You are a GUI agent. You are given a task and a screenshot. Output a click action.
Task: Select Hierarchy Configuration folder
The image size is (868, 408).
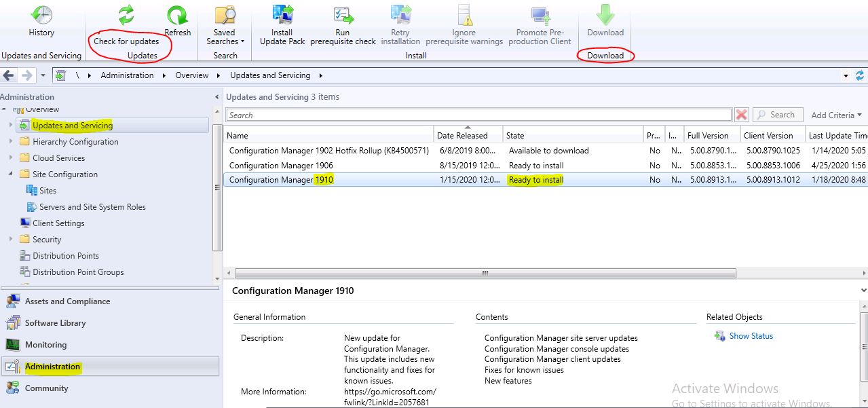point(75,142)
